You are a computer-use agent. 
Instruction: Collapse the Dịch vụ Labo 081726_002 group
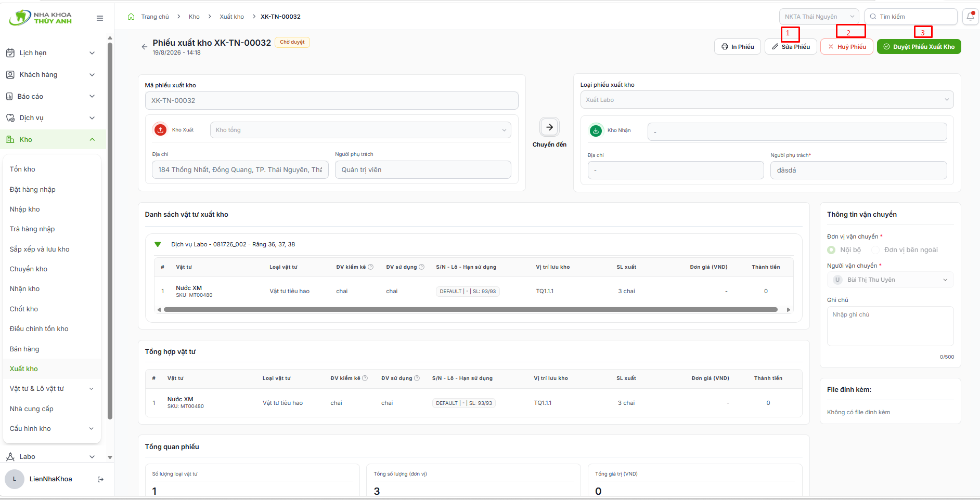pyautogui.click(x=158, y=244)
